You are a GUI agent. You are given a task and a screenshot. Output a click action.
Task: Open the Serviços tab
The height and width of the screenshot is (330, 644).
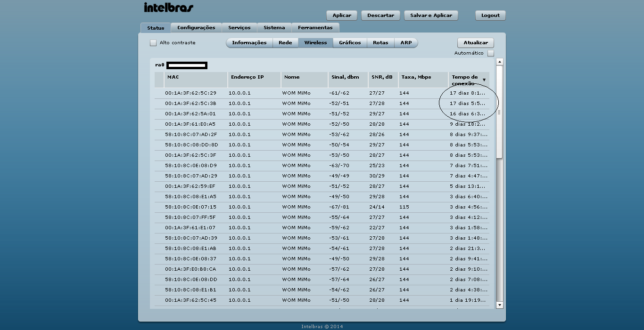point(239,28)
